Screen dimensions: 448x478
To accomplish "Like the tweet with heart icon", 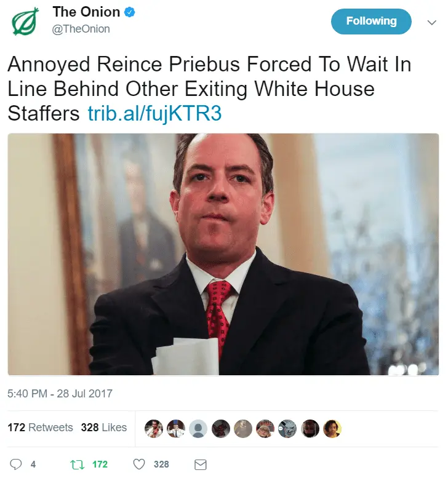I will click(139, 464).
